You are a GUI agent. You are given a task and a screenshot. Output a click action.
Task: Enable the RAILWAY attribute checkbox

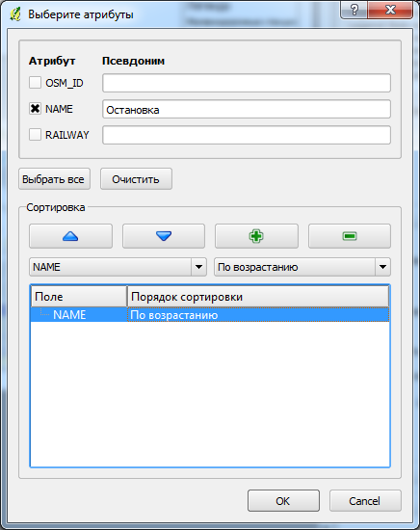35,135
